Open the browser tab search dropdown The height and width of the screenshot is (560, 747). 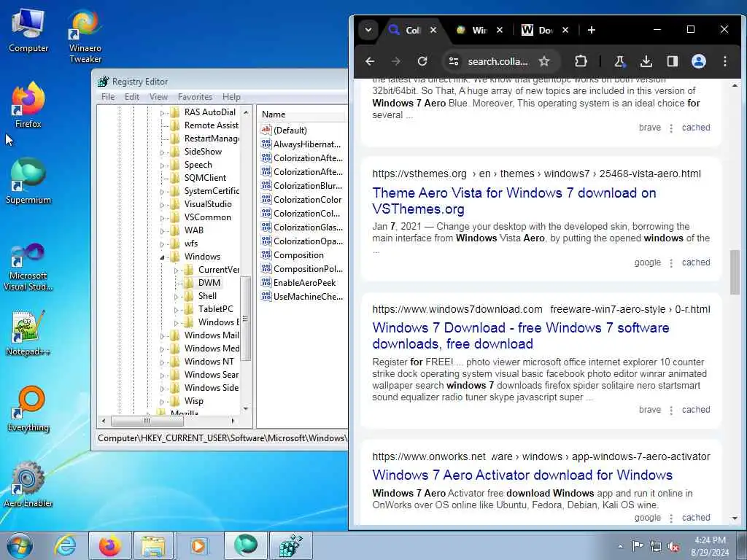click(368, 30)
